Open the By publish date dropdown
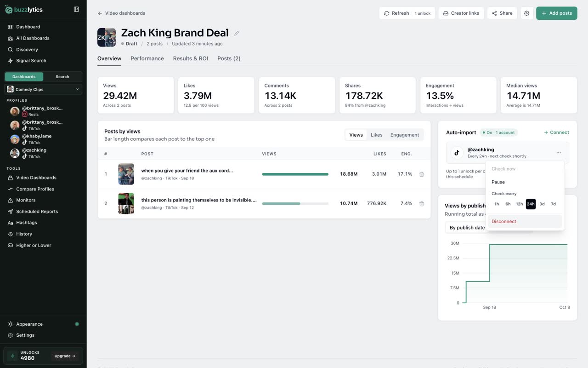This screenshot has height=368, width=588. click(x=467, y=228)
